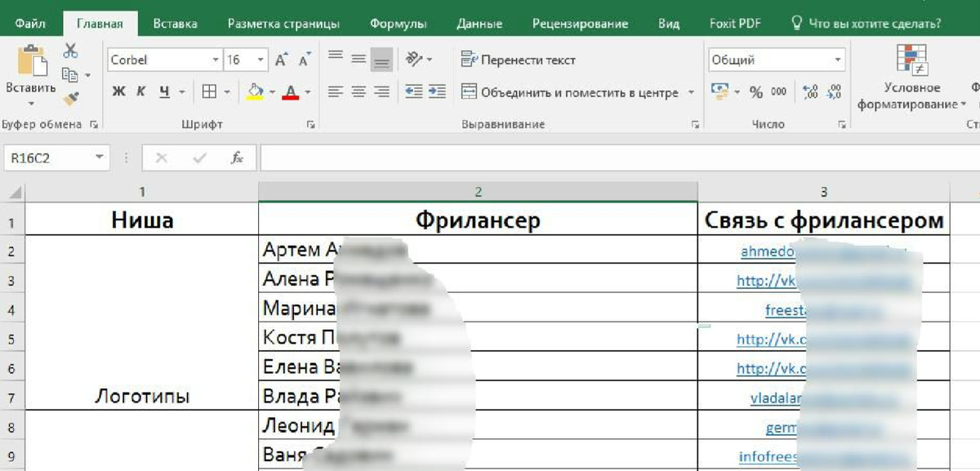Open the Corbel font name dropdown

pos(216,60)
